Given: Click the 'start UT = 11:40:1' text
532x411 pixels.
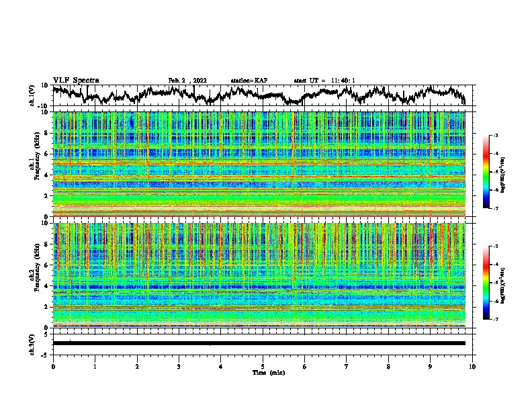Looking at the screenshot, I should [324, 81].
